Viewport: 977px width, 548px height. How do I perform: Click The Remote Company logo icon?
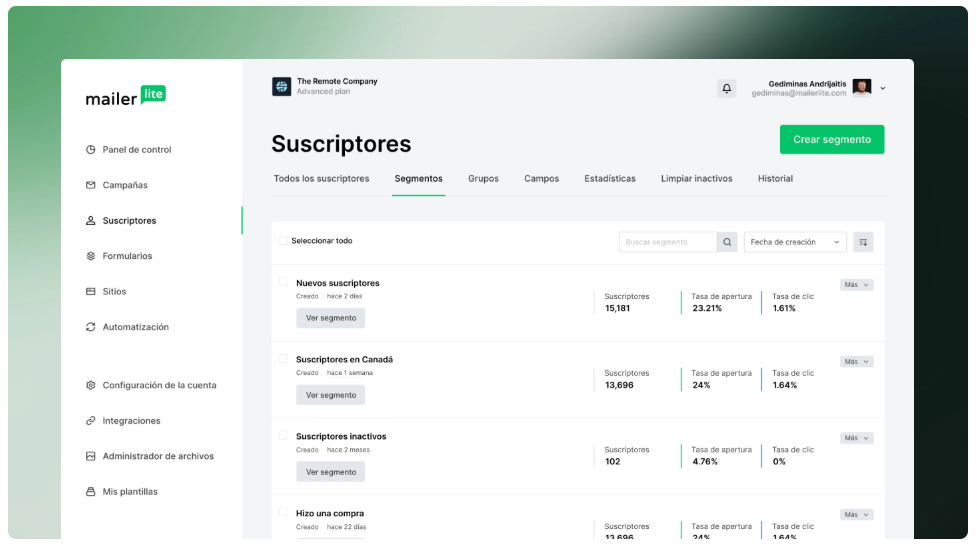point(282,87)
